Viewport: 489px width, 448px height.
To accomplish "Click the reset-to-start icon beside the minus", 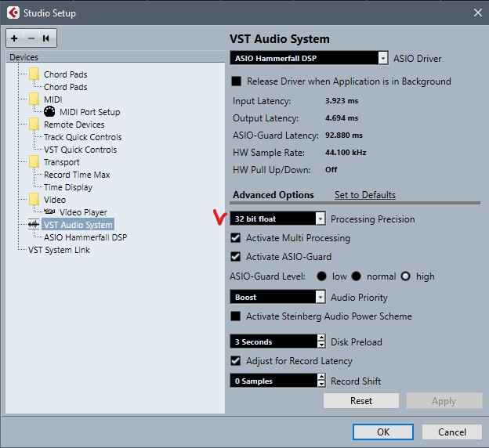I will click(x=45, y=38).
